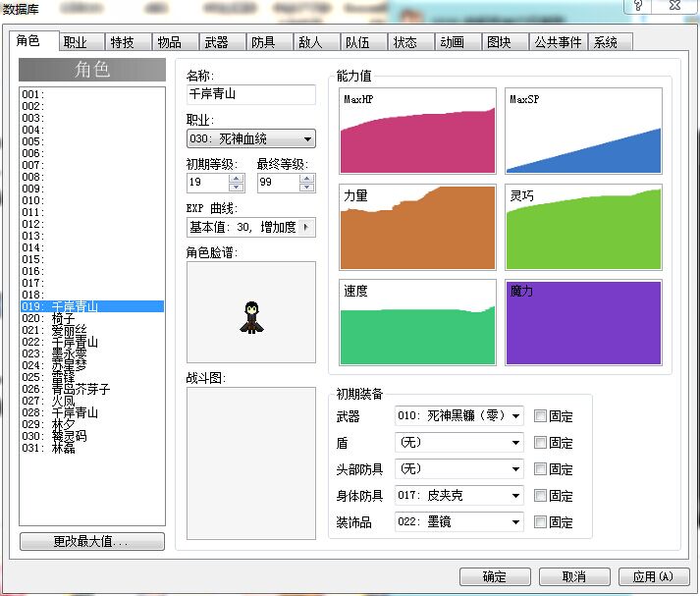The height and width of the screenshot is (596, 700).
Task: Open the 公共事件 tab
Action: 559,42
